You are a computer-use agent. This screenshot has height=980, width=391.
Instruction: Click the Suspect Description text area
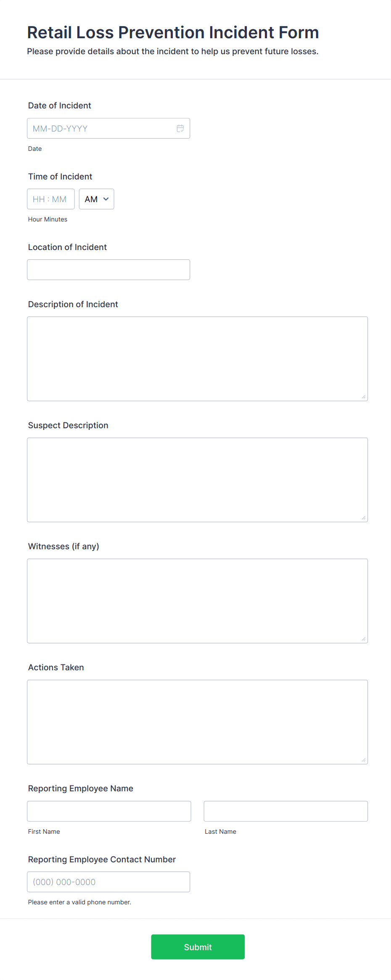click(198, 480)
